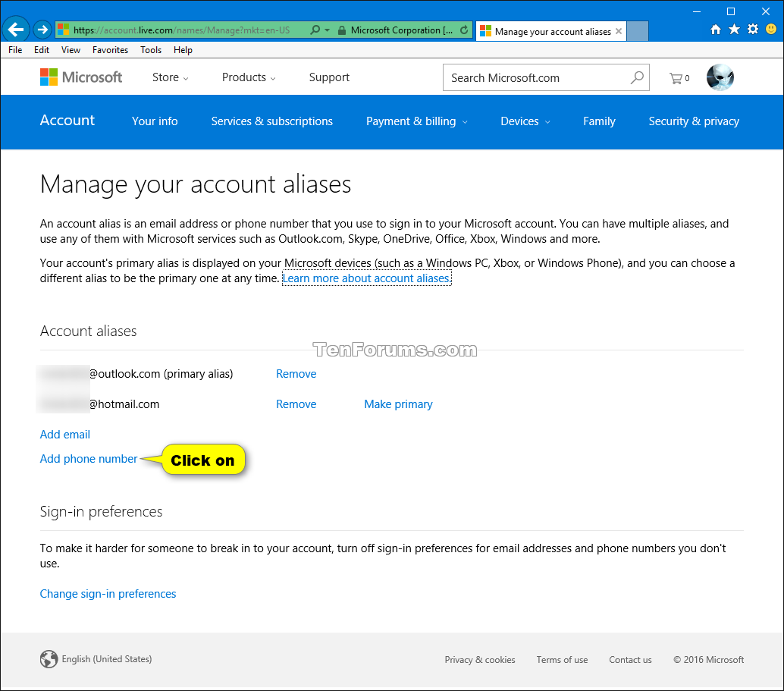The image size is (784, 691).
Task: Click the smiley feedback icon
Action: 771,29
